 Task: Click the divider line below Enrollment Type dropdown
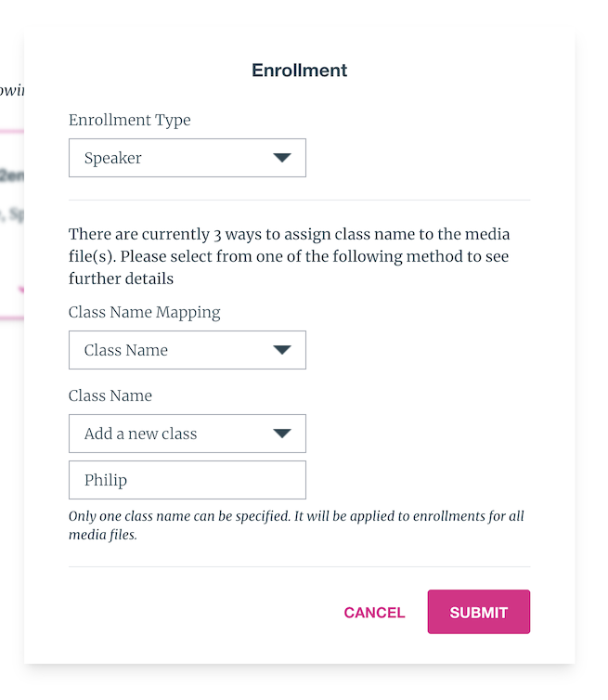(x=300, y=200)
